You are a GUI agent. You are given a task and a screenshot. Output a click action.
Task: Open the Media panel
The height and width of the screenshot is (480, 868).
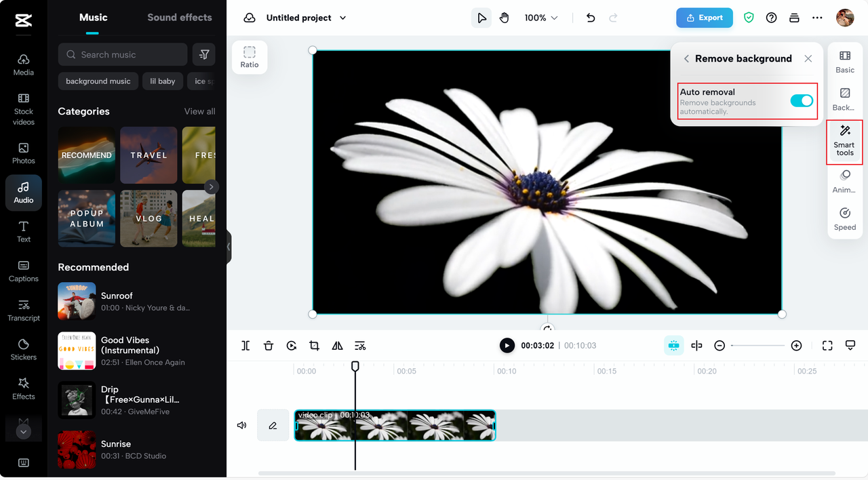tap(24, 64)
